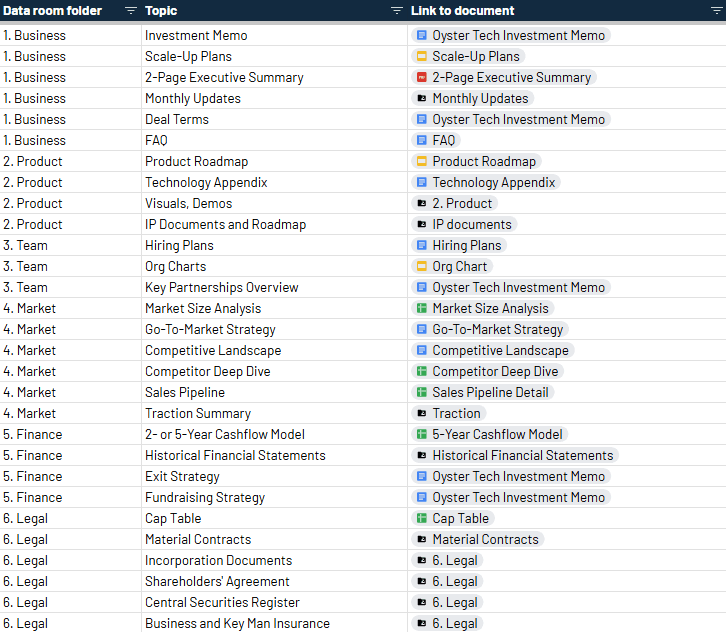Select the 'Key Partnerships Overview' topic cell

(x=274, y=287)
